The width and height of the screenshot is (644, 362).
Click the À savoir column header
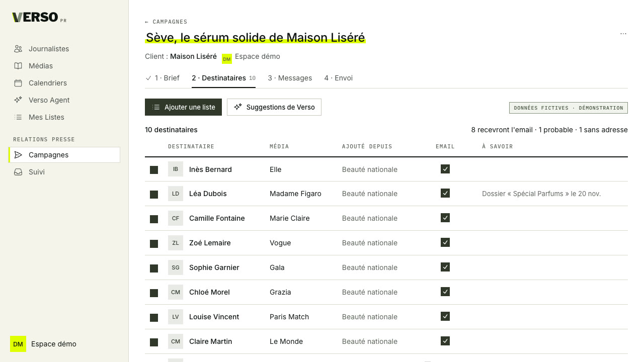(497, 146)
